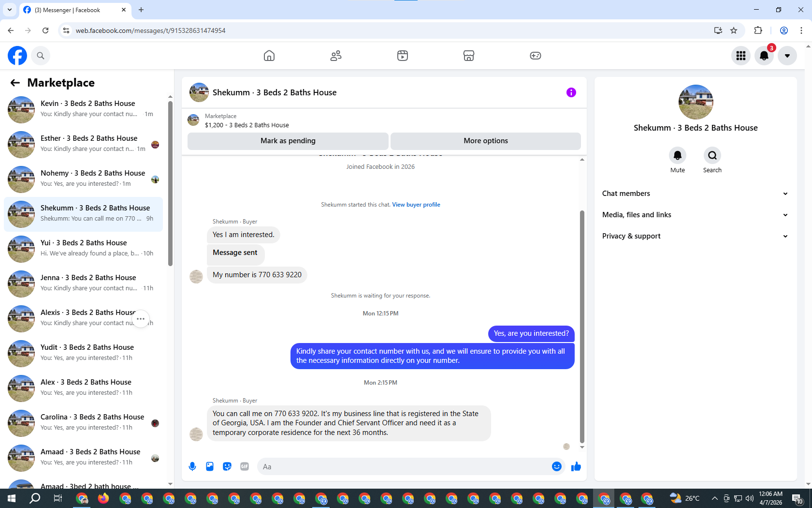The width and height of the screenshot is (812, 508).
Task: Select Shekumm's chat in the list
Action: 83,214
